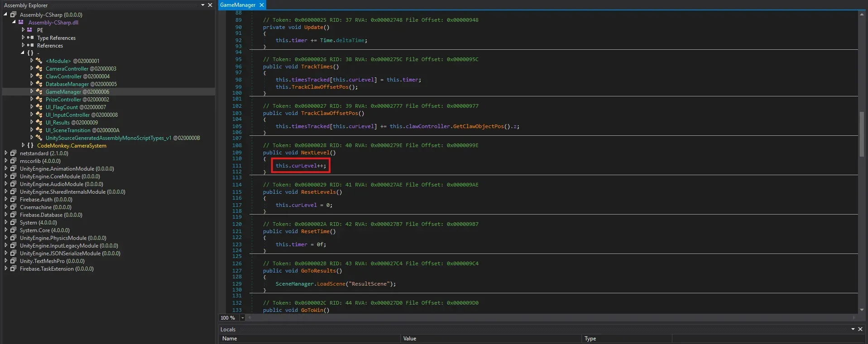868x344 pixels.
Task: Click the mscorlib assembly icon
Action: [14, 161]
